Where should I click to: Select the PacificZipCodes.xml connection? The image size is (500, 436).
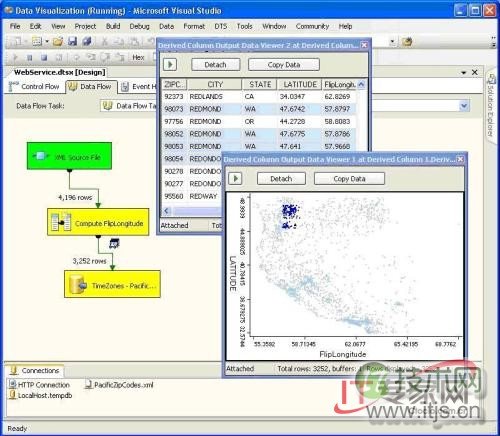(119, 385)
